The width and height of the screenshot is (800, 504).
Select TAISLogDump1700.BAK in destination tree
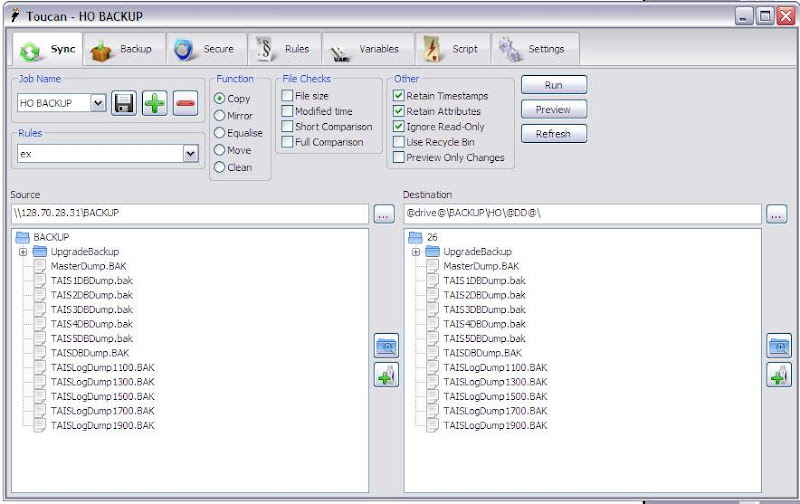(x=495, y=411)
